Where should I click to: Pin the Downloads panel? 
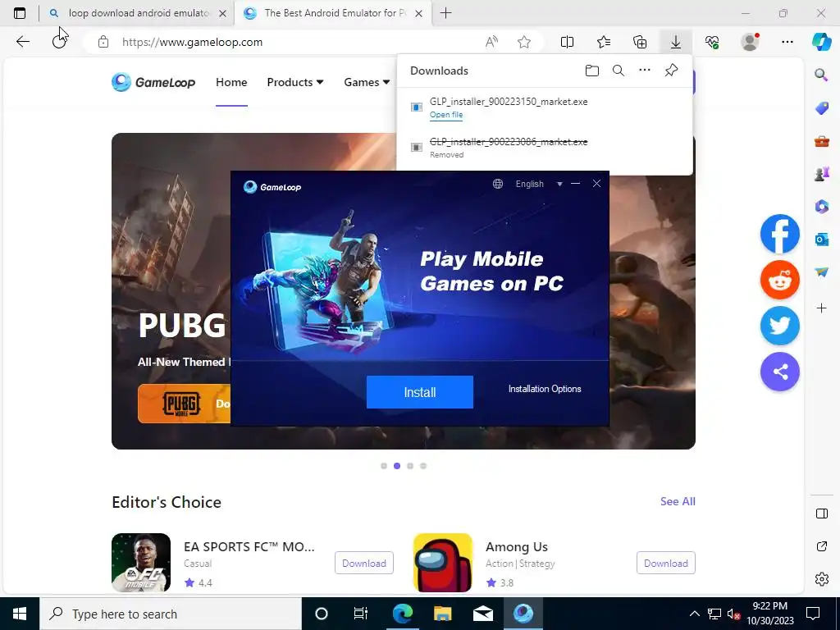click(x=671, y=71)
